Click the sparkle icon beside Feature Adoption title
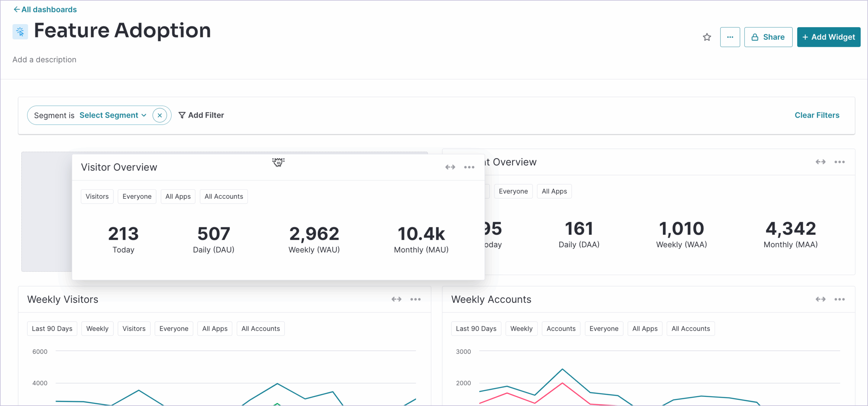The height and width of the screenshot is (406, 868). (20, 31)
